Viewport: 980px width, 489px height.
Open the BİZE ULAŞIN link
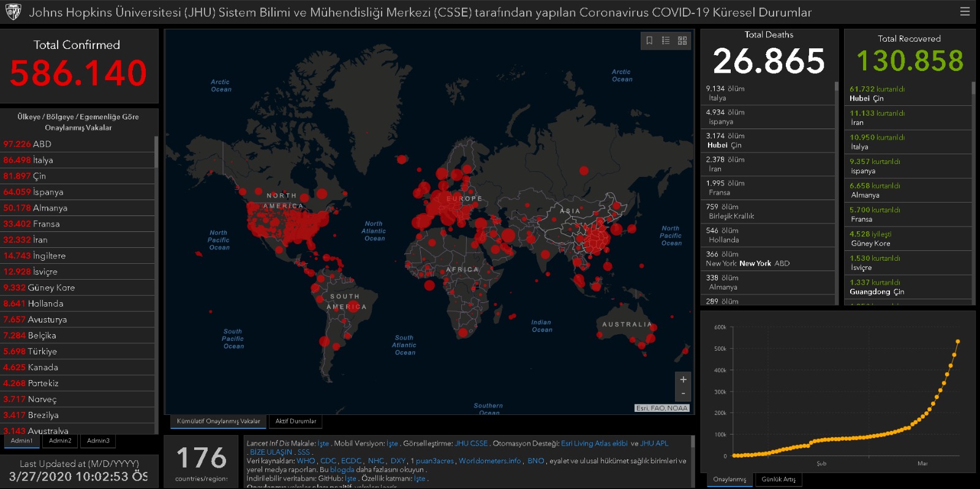click(271, 452)
